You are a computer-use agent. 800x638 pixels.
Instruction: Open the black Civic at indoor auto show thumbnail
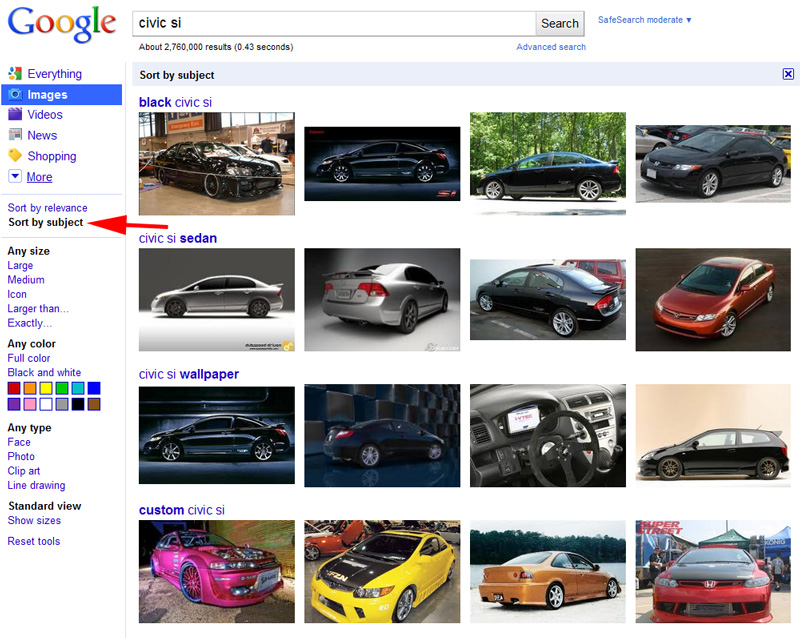click(217, 164)
